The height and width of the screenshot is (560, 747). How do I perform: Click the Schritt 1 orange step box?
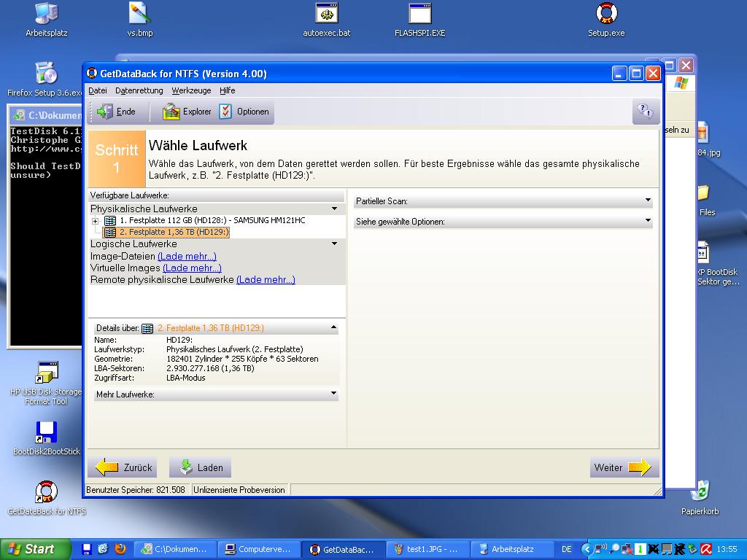(x=117, y=159)
